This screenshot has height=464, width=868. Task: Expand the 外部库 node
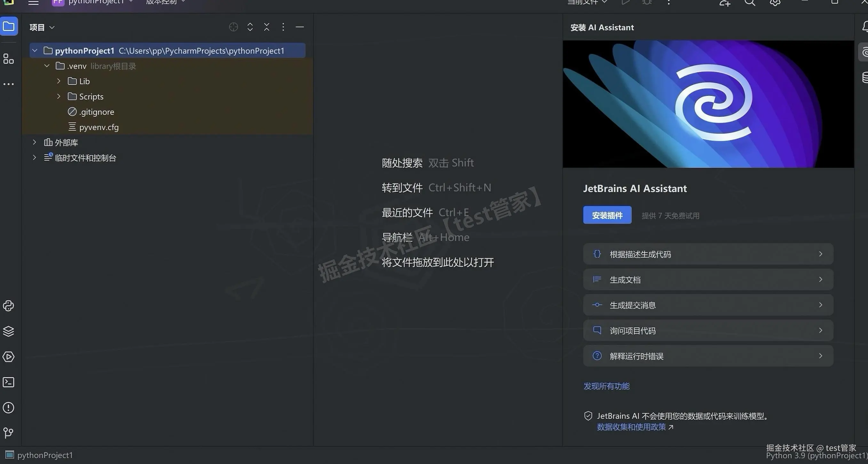coord(34,142)
